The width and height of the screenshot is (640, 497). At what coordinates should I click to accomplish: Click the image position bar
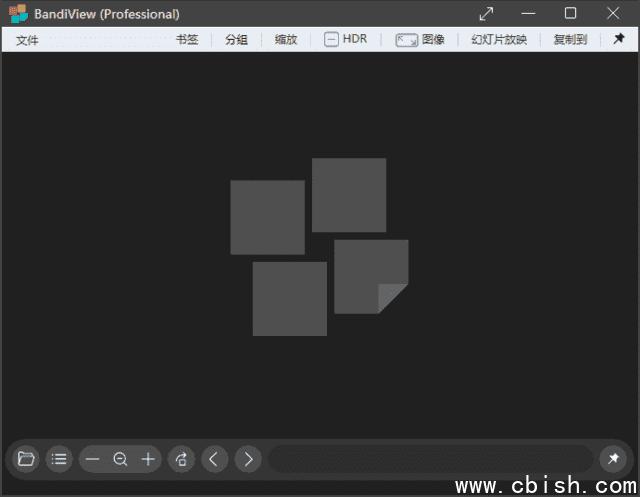(431, 459)
